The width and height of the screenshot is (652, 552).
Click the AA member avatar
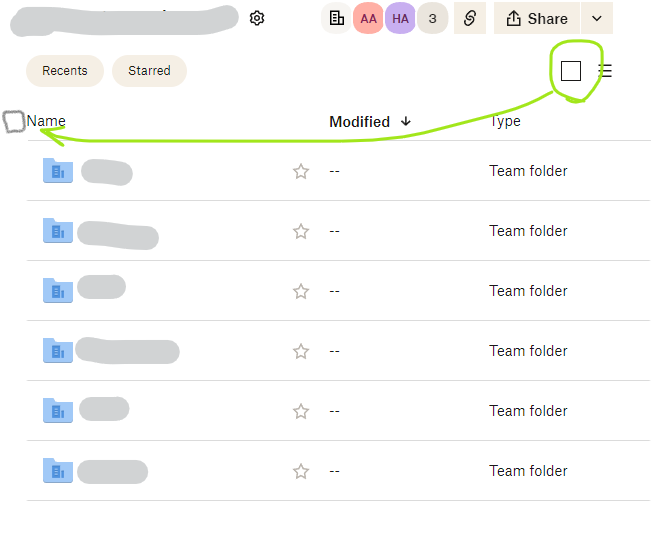pyautogui.click(x=368, y=18)
